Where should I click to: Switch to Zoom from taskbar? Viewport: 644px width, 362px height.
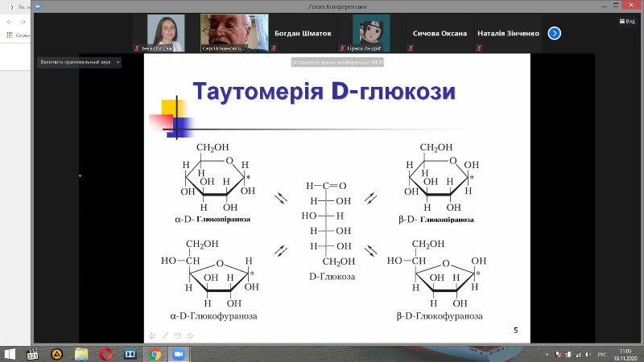point(179,354)
